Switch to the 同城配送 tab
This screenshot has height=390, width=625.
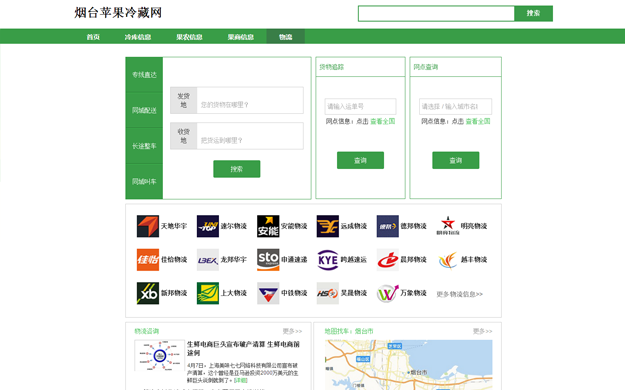click(144, 110)
